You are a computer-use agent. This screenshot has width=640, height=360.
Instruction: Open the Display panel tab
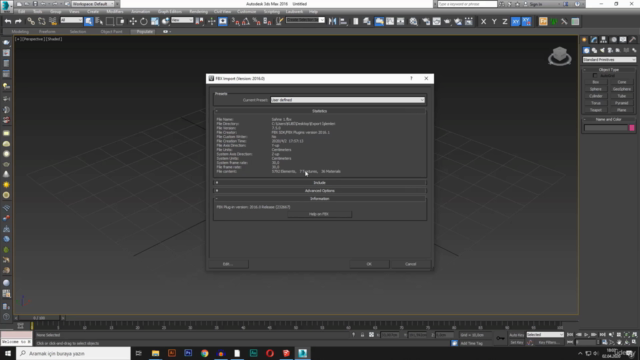(x=623, y=40)
